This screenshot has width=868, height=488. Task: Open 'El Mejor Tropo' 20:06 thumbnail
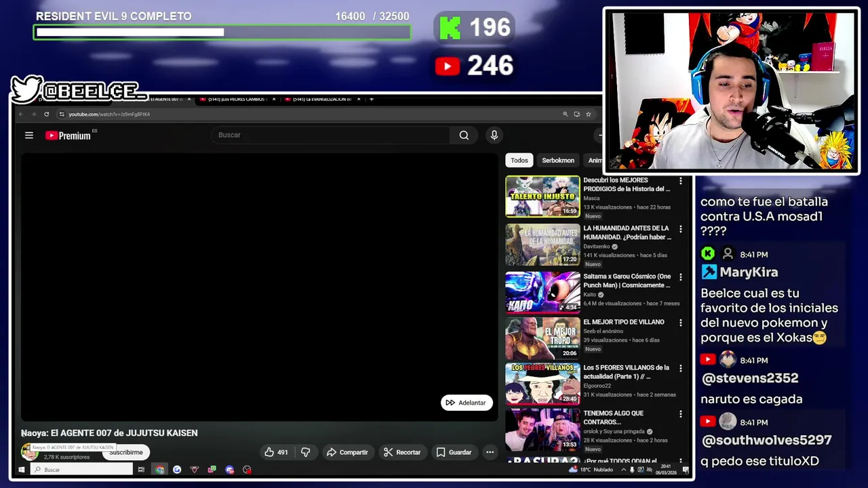[x=542, y=338]
